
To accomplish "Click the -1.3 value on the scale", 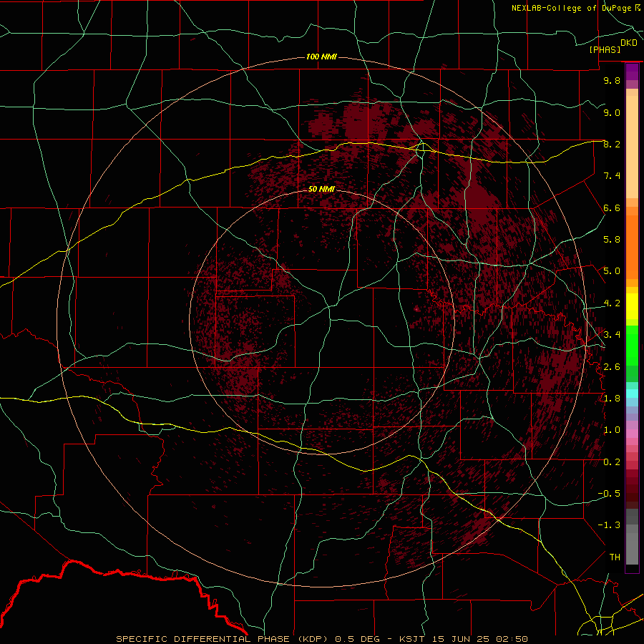I will [609, 525].
